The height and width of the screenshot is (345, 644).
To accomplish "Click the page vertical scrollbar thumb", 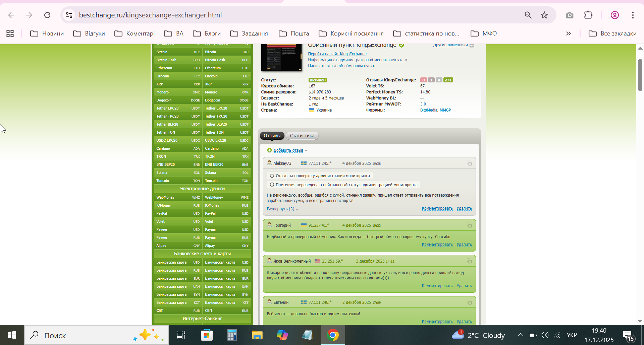I will 640,75.
